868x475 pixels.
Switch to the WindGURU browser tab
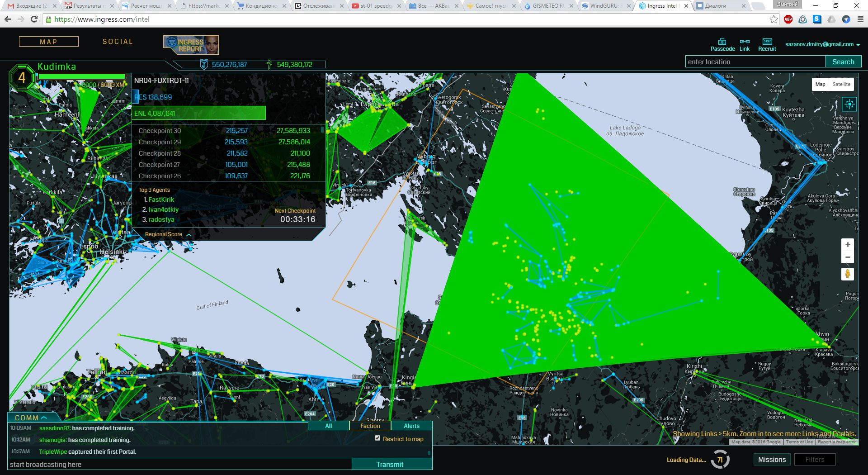tap(606, 6)
